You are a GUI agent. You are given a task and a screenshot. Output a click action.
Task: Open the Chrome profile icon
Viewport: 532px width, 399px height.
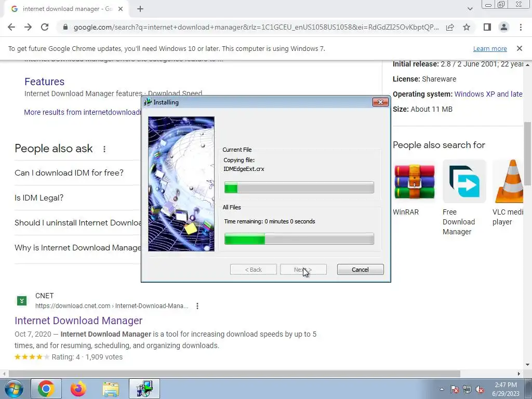(x=504, y=27)
